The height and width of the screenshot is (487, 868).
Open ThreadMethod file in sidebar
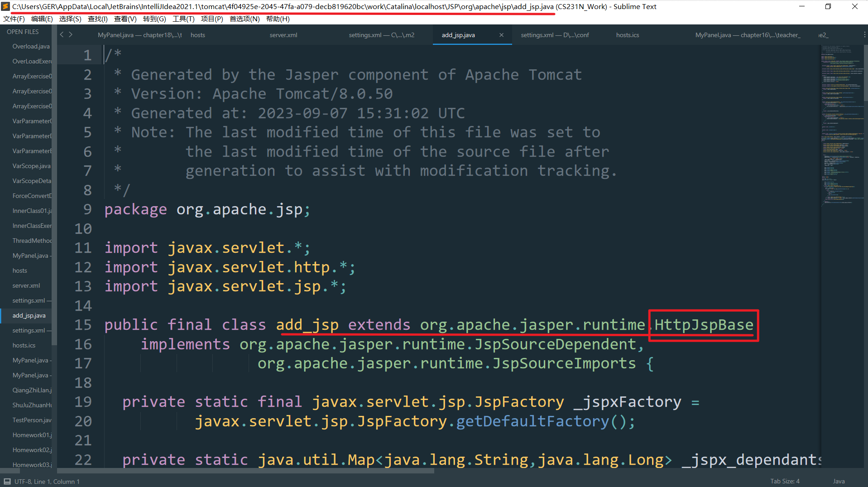point(32,241)
